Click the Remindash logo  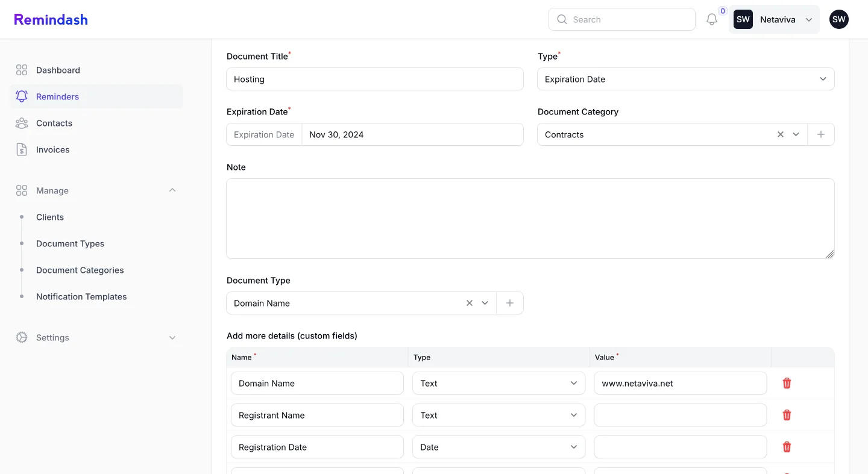click(x=51, y=19)
